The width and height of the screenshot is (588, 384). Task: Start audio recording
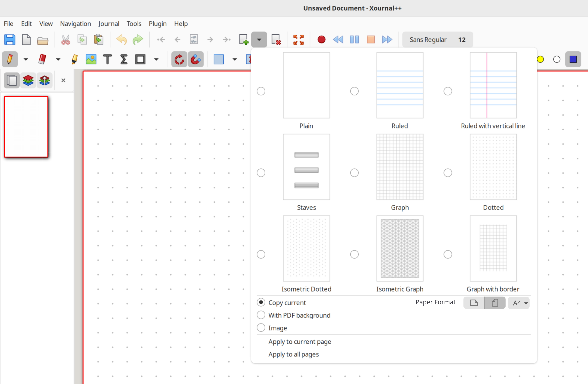pyautogui.click(x=321, y=39)
